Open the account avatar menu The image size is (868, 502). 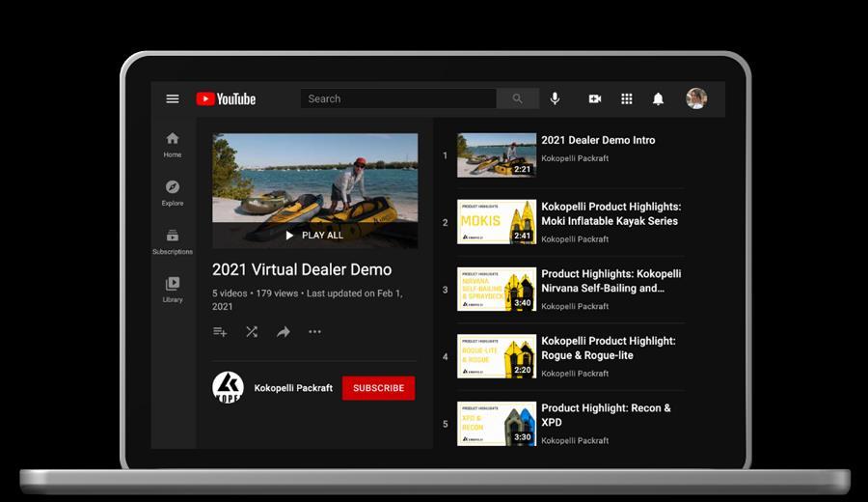point(696,98)
